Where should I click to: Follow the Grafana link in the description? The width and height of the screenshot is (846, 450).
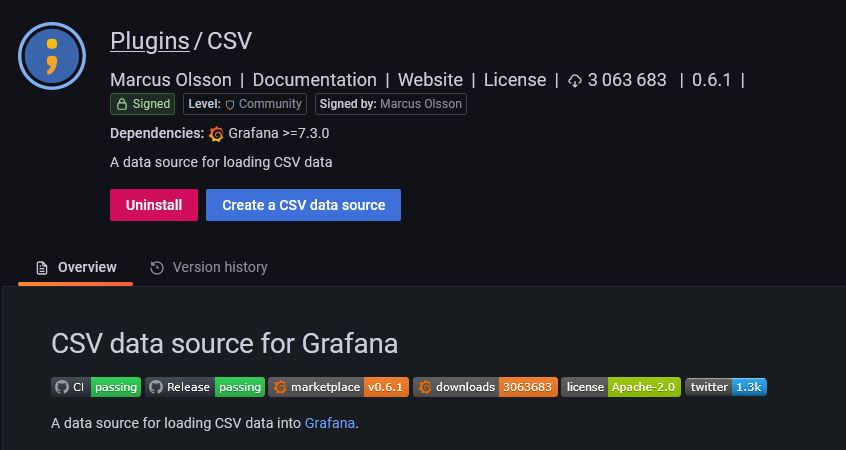330,423
